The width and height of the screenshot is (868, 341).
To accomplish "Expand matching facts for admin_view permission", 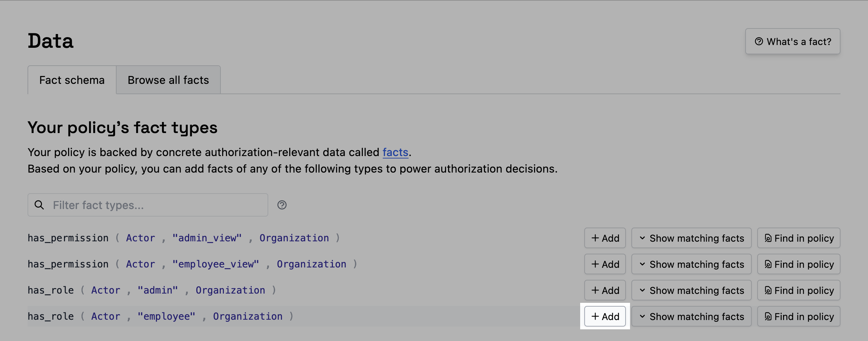I will tap(691, 238).
